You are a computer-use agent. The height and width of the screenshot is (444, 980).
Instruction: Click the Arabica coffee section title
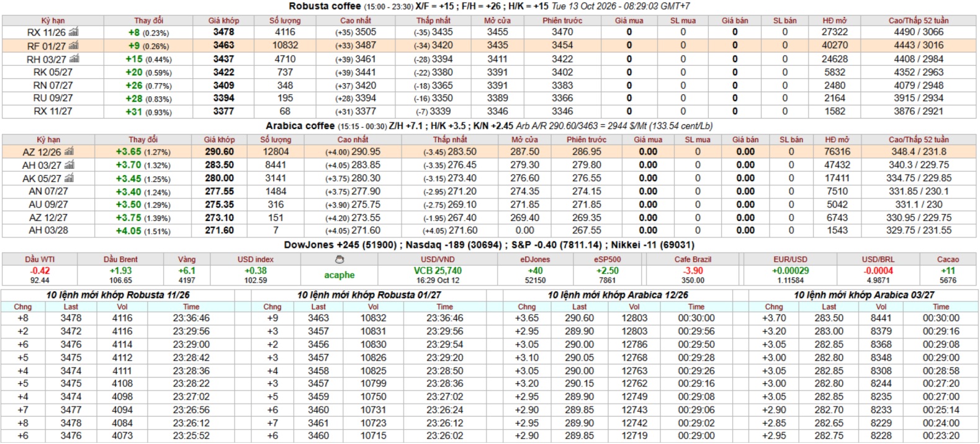300,126
